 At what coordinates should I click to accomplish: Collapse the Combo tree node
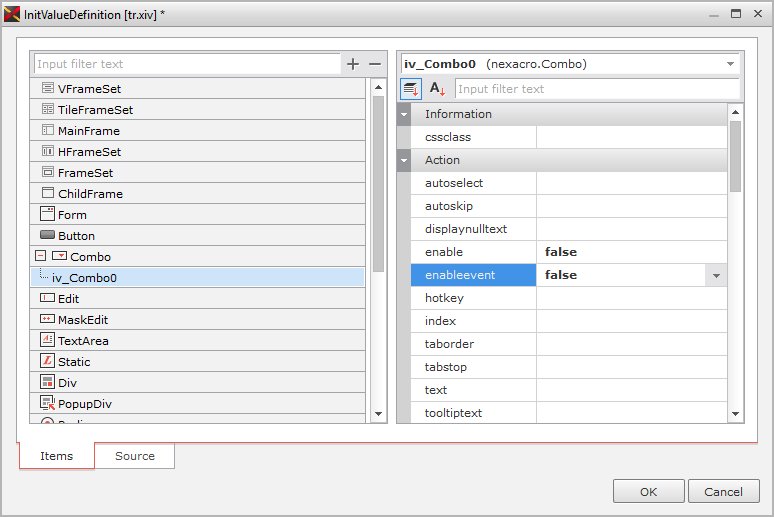(40, 257)
